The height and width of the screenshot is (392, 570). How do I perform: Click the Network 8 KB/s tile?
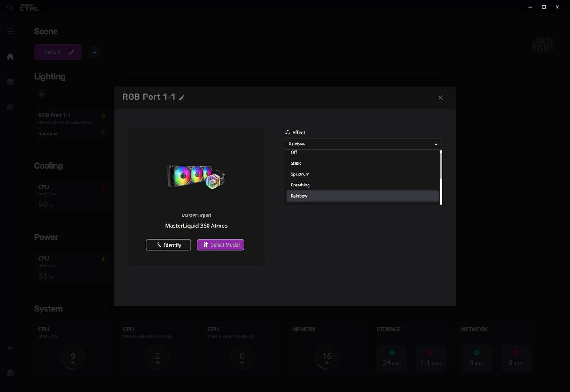tap(516, 359)
